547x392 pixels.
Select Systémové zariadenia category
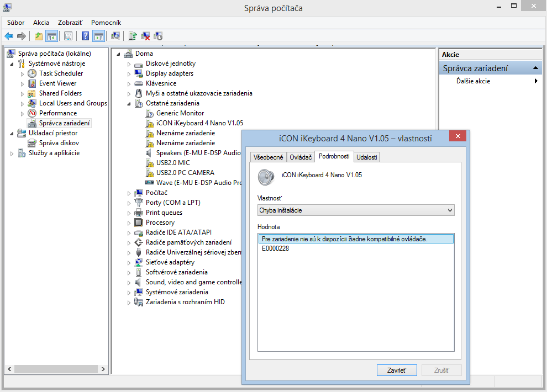pos(177,292)
